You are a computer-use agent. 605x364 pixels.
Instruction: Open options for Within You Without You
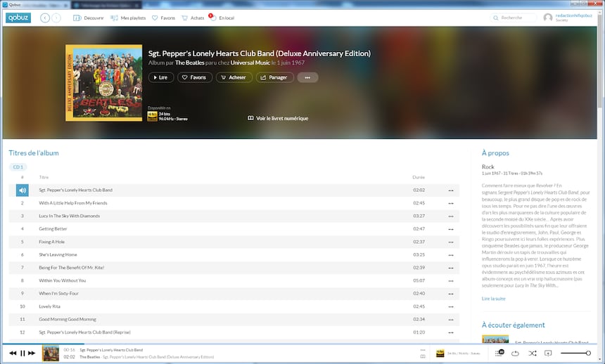(x=451, y=281)
